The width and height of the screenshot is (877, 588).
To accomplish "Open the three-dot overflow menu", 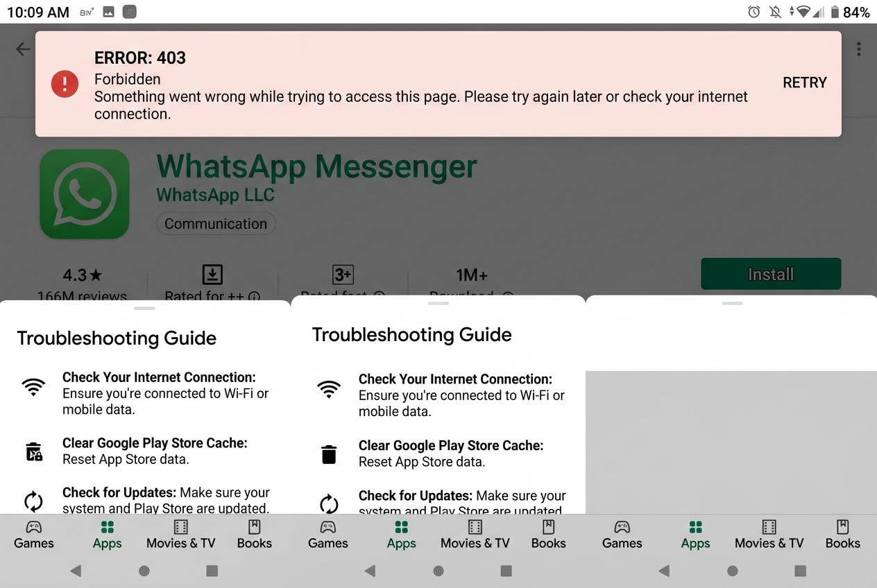I will tap(859, 49).
